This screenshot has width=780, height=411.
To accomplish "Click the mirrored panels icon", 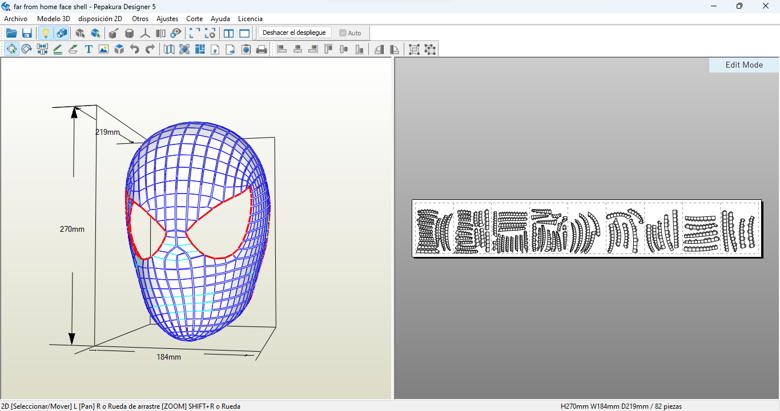I will click(x=160, y=33).
